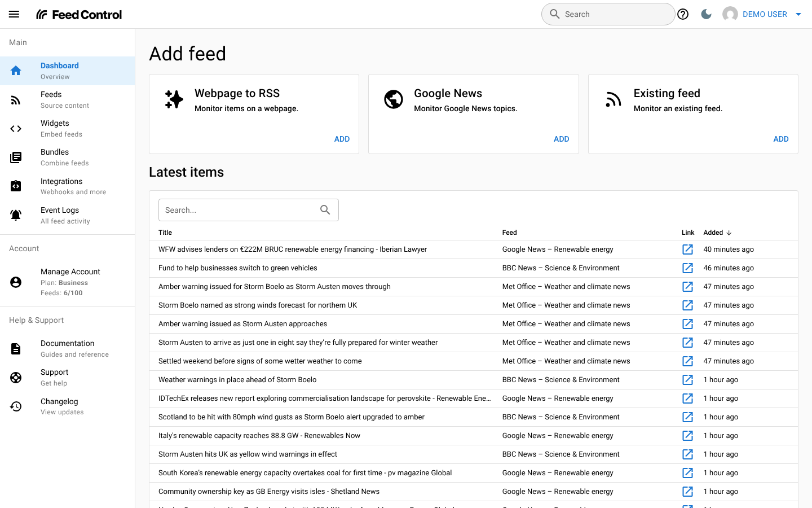This screenshot has height=508, width=812.
Task: Open link for Italy's renewable capacity item
Action: pyautogui.click(x=688, y=436)
